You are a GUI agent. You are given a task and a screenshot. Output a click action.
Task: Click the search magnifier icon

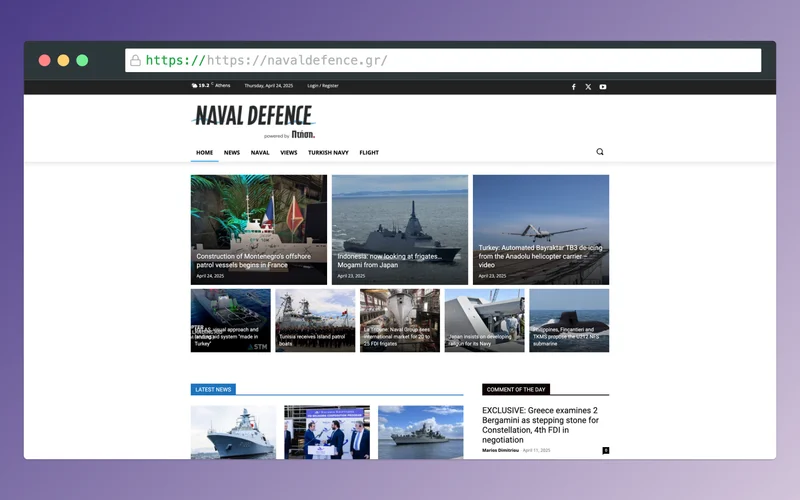pos(600,152)
